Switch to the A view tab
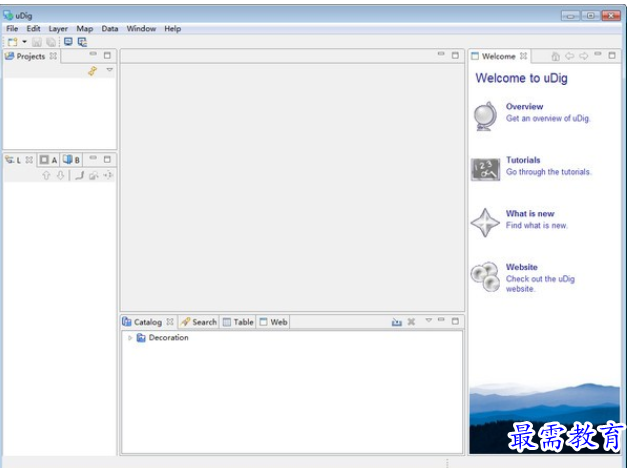Screen dimensions: 632x468 click(48, 160)
